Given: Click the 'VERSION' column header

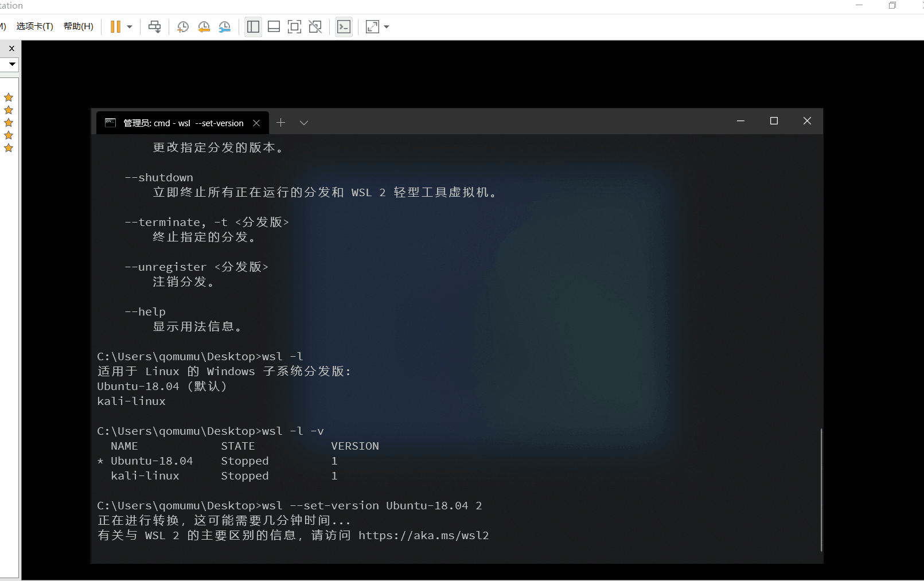Looking at the screenshot, I should click(355, 446).
